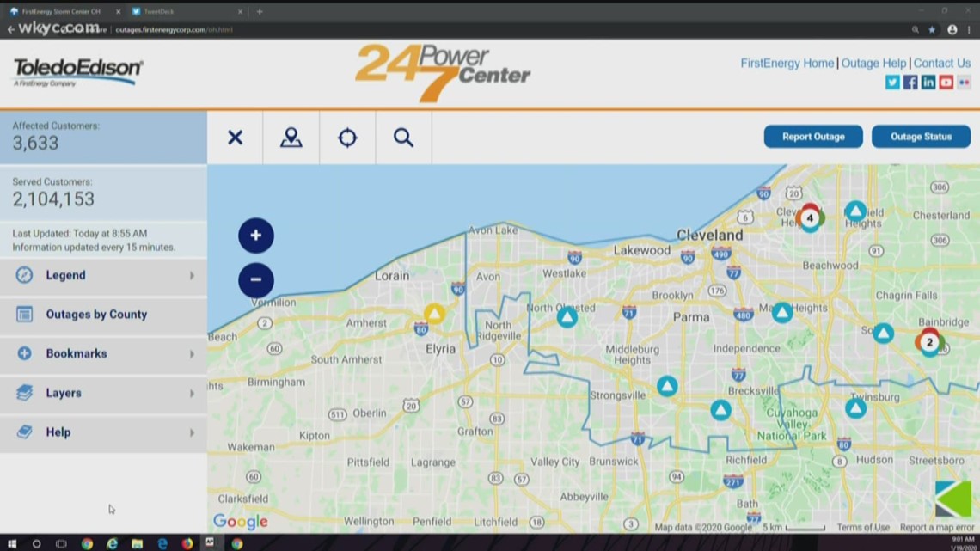
Task: Zoom out on the outage map
Action: (255, 280)
